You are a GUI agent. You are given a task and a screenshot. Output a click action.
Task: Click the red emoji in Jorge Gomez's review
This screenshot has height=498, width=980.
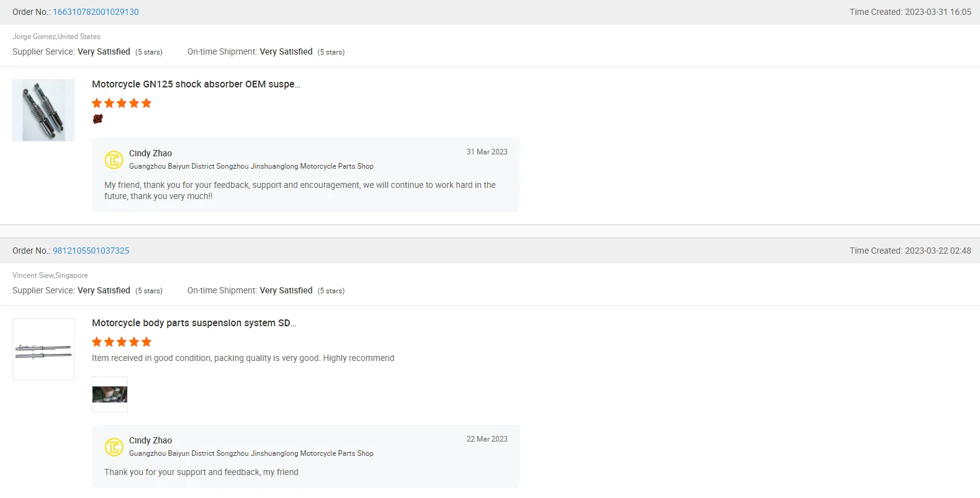[97, 119]
